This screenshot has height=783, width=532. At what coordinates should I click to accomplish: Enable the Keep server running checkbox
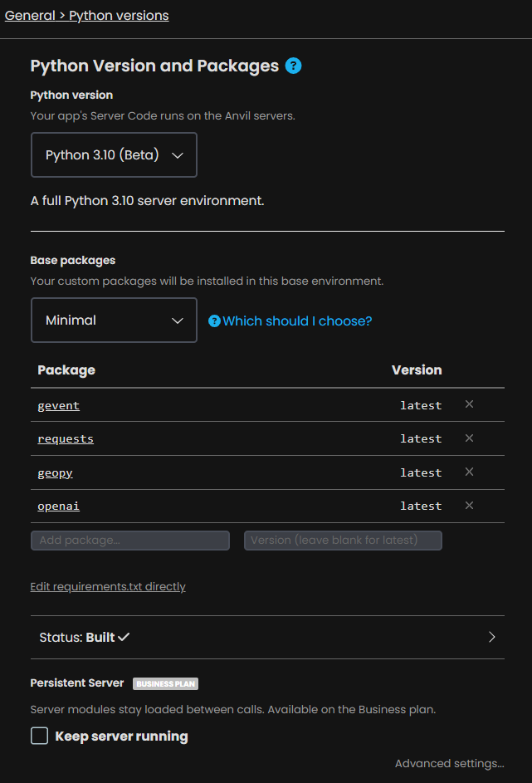pyautogui.click(x=40, y=736)
